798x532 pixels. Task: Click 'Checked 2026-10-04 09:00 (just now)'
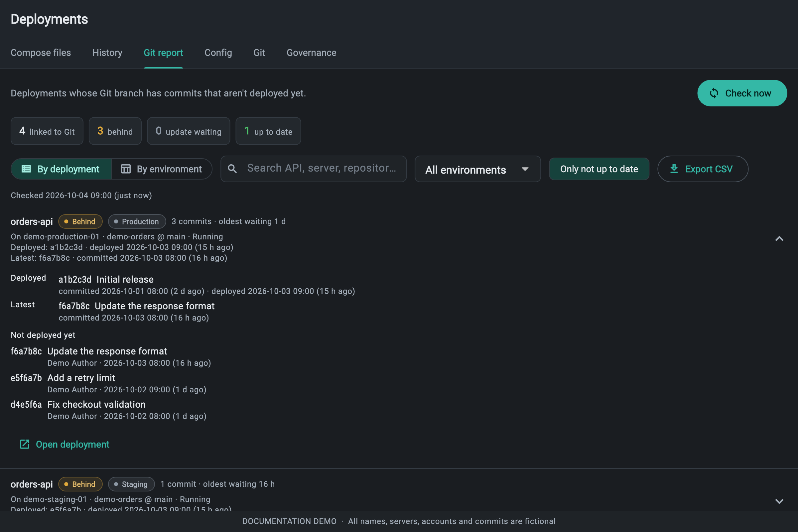(81, 196)
